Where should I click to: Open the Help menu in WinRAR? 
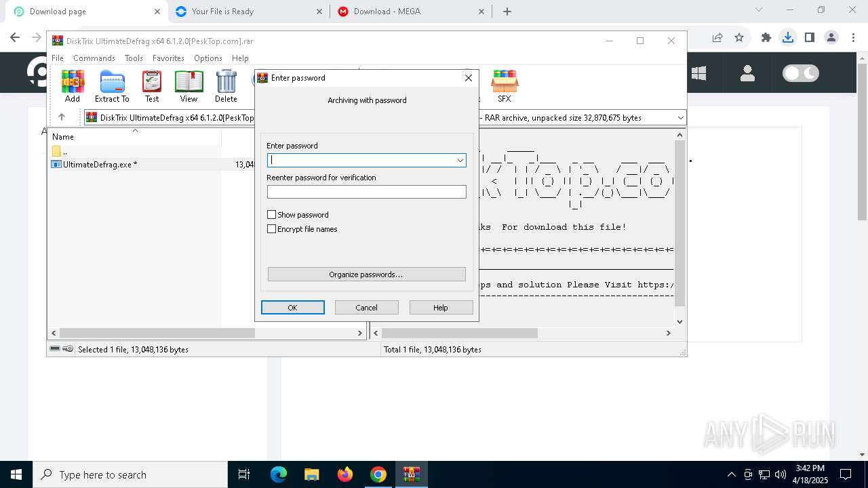point(240,58)
